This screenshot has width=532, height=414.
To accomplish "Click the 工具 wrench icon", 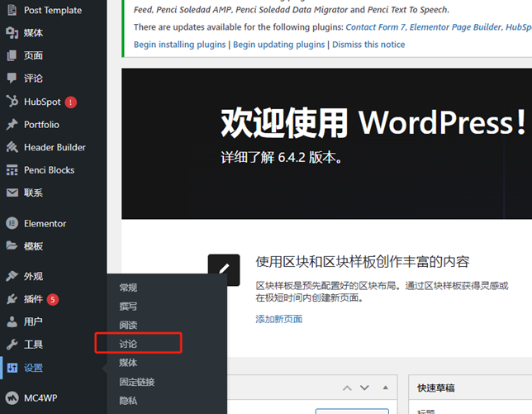I will click(x=12, y=345).
